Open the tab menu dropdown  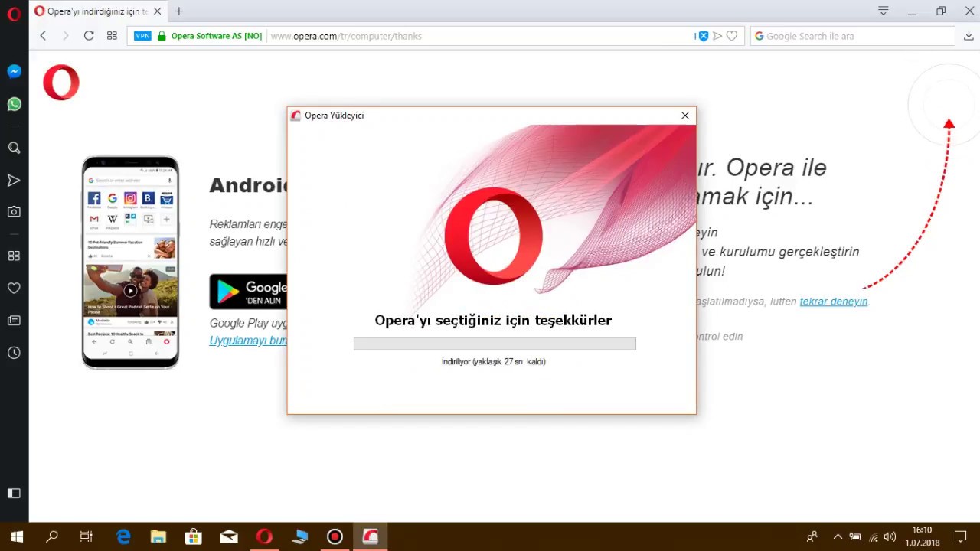coord(883,11)
